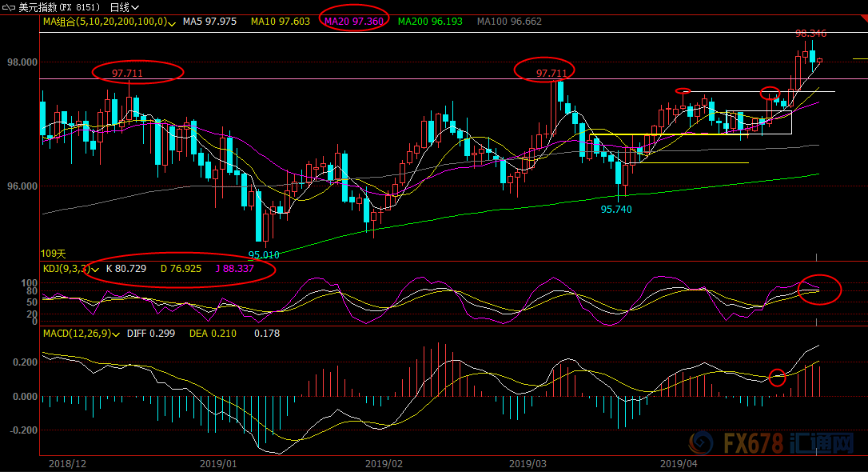Viewport: 868px width, 472px height.
Task: Click the DIFF 0.299 reading
Action: point(151,334)
